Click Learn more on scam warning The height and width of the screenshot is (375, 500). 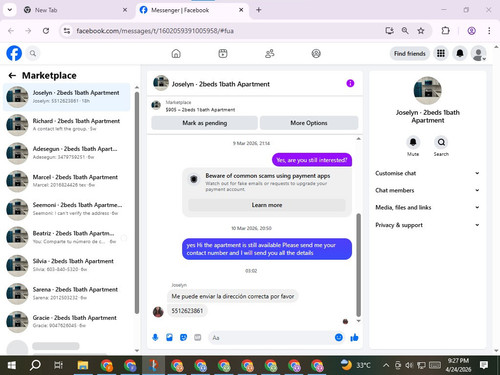(267, 205)
